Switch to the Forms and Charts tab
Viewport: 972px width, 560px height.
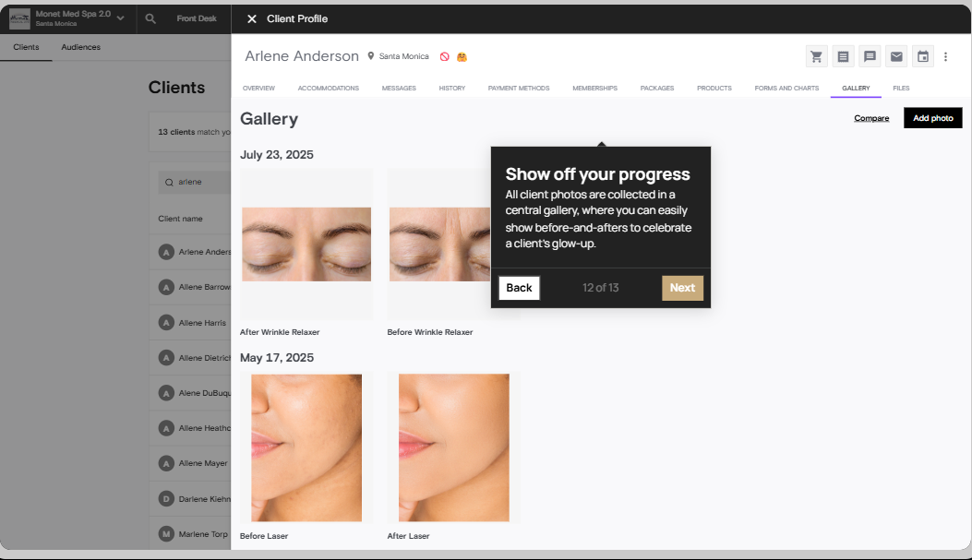(x=786, y=88)
